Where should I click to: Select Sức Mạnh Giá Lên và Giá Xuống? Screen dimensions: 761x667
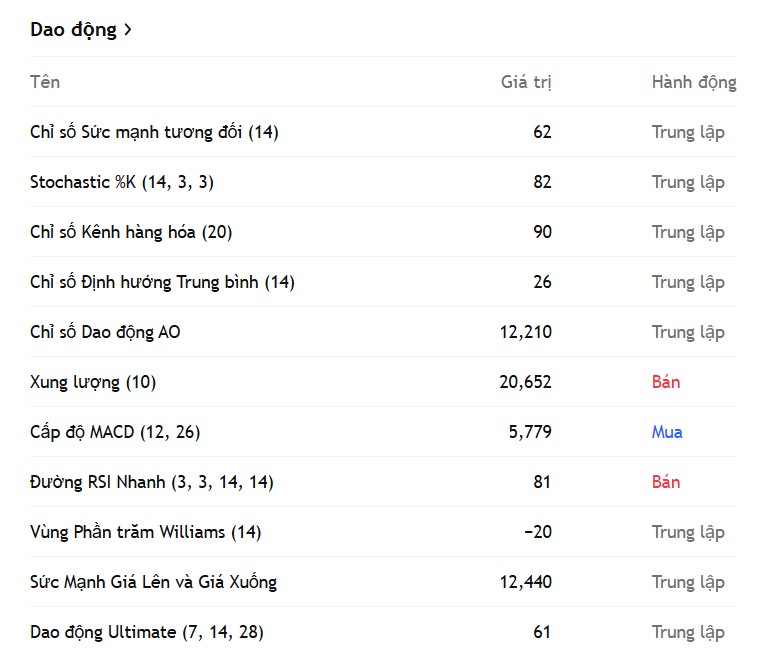[153, 582]
